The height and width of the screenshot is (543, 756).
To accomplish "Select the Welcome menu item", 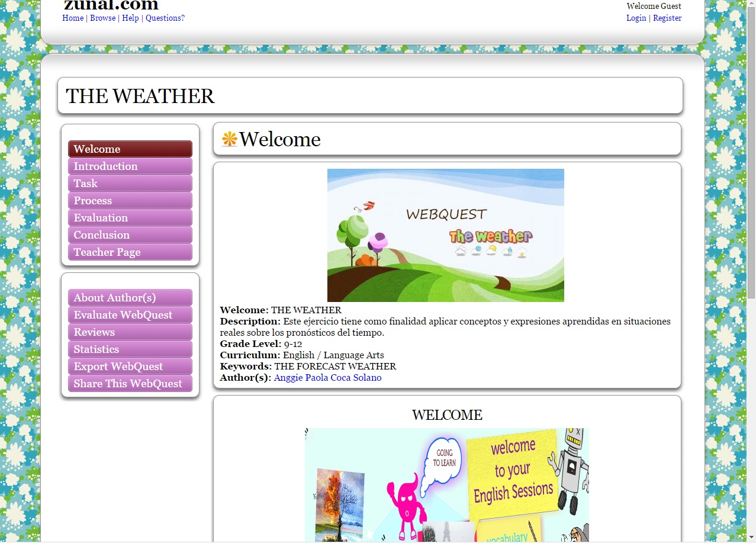I will coord(130,149).
